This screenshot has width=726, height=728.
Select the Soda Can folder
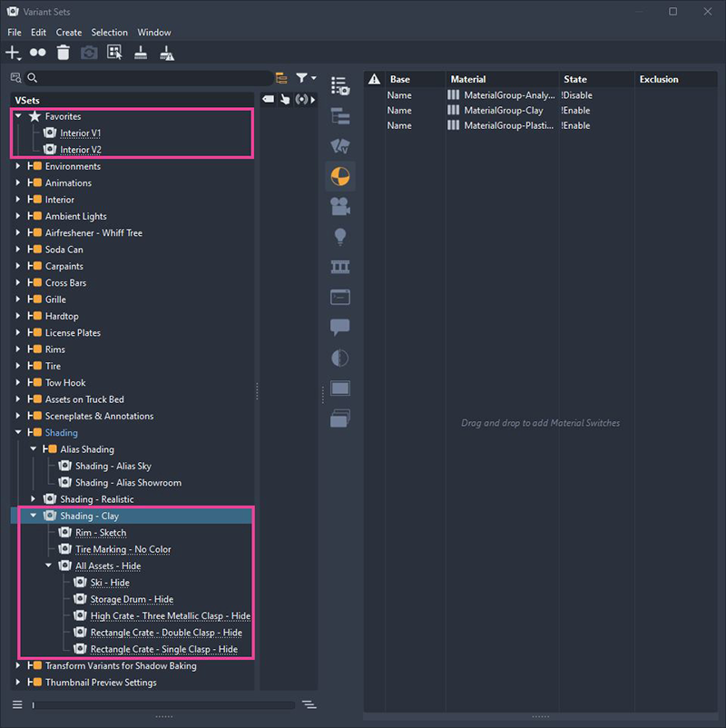[64, 250]
